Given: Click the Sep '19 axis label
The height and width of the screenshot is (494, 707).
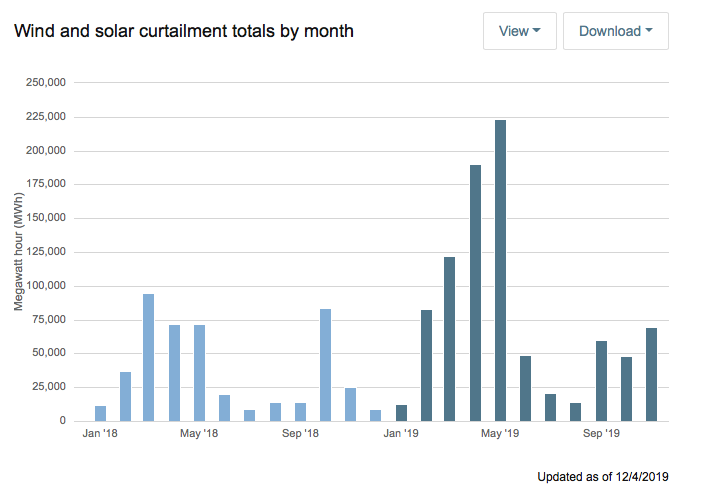Looking at the screenshot, I should pos(601,433).
